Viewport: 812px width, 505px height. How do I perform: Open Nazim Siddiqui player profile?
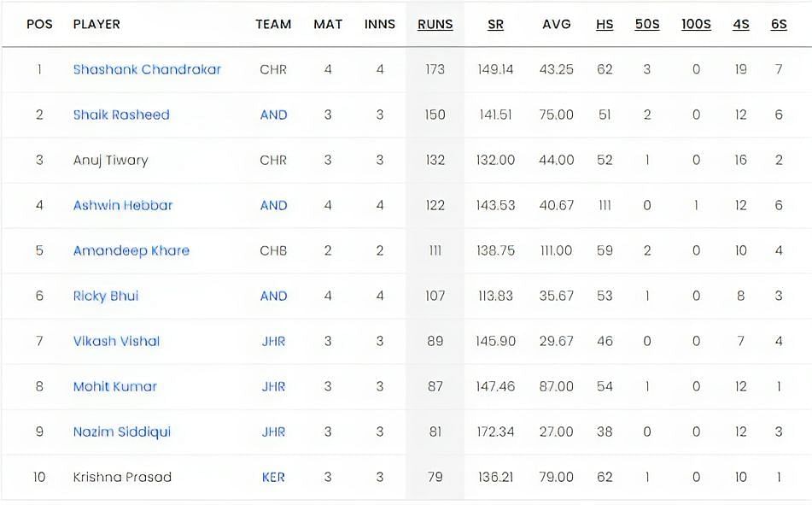[x=122, y=432]
